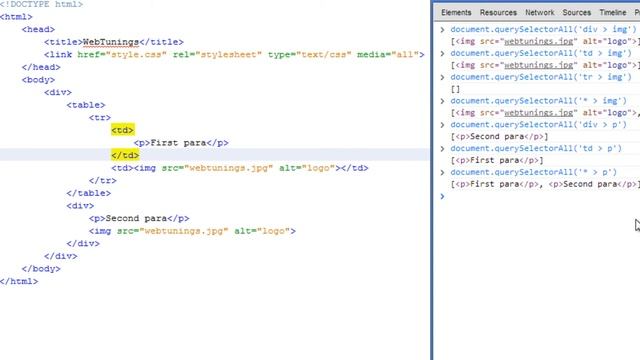Click the '* > img' query chevron
640x360 pixels.
point(442,101)
